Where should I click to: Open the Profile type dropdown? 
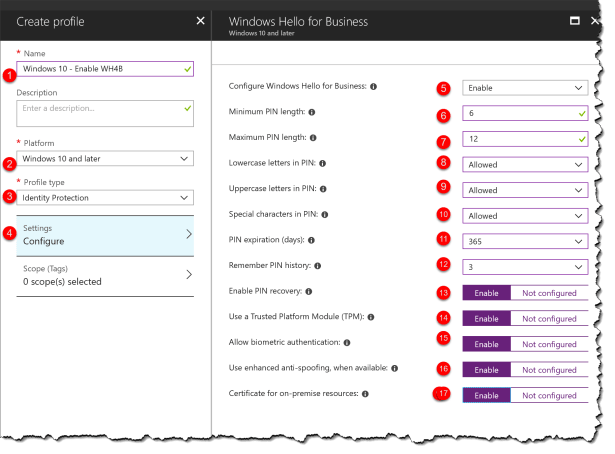[105, 198]
